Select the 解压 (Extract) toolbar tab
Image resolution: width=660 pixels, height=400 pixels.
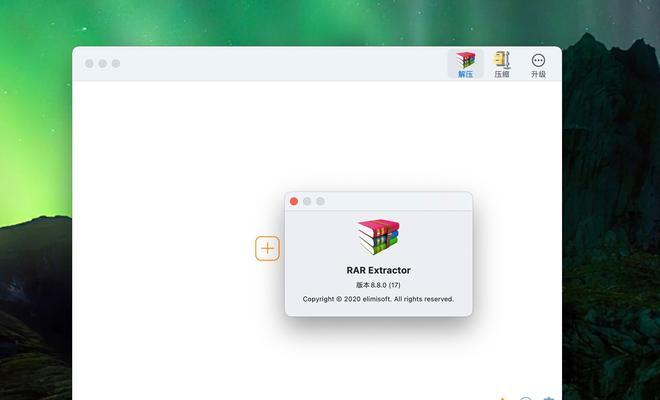coord(466,64)
